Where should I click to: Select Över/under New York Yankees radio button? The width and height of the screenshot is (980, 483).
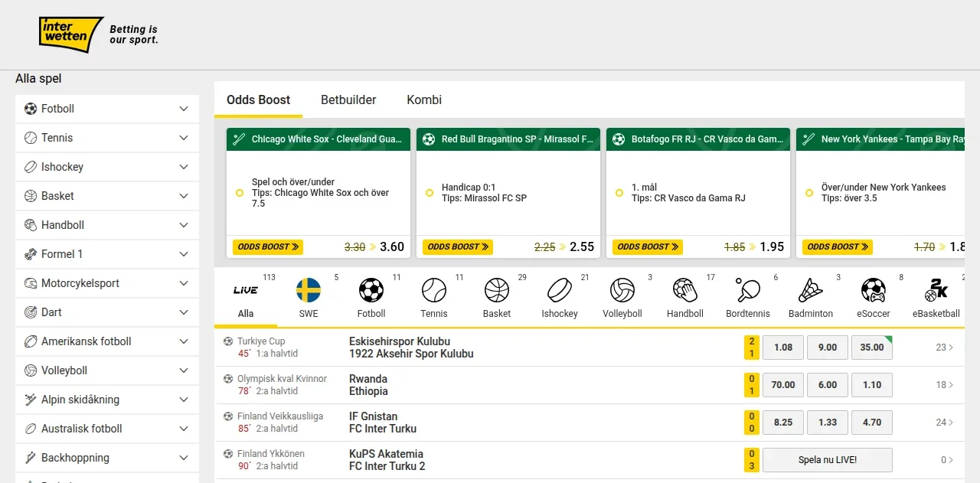click(x=809, y=193)
